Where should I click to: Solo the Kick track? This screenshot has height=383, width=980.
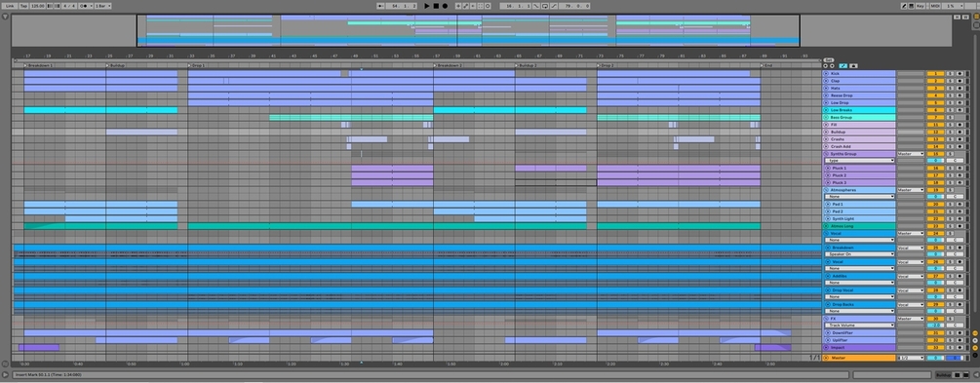tap(950, 74)
